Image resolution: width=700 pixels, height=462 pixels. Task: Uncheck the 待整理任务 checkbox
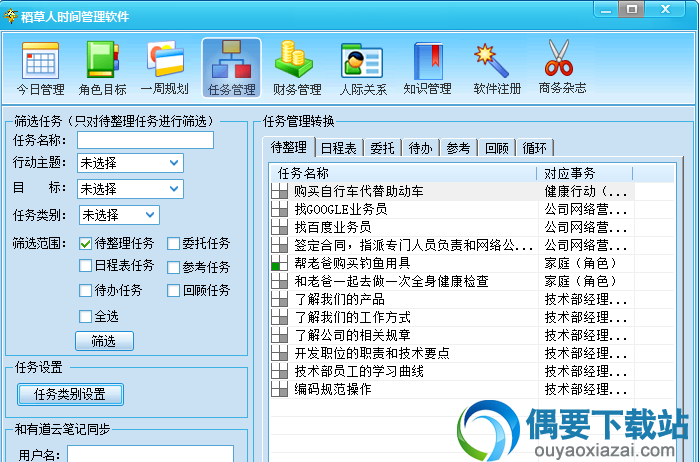85,244
